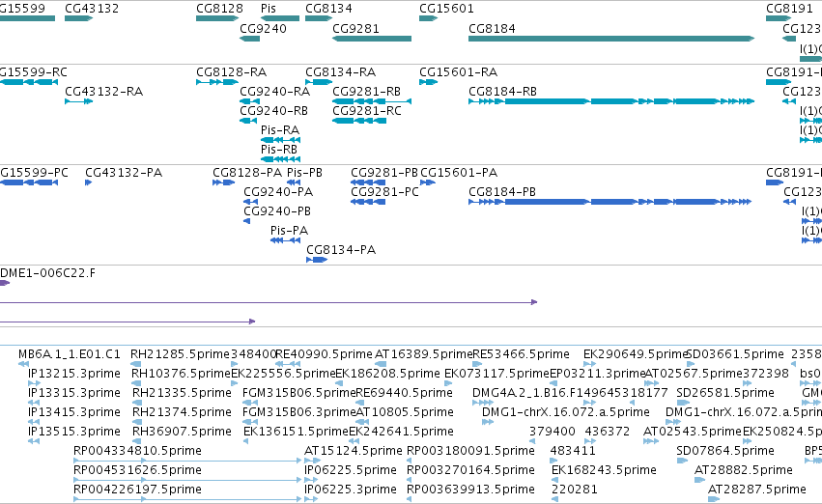
Task: Select EST AT16389.5prime
Action: coord(424,354)
